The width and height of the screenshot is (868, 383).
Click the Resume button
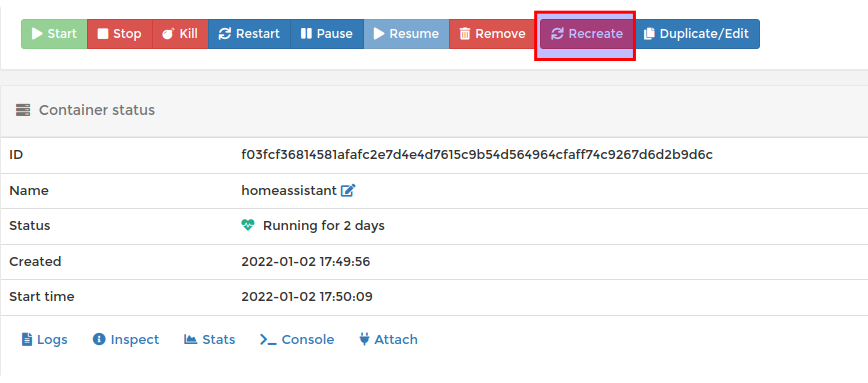point(406,34)
